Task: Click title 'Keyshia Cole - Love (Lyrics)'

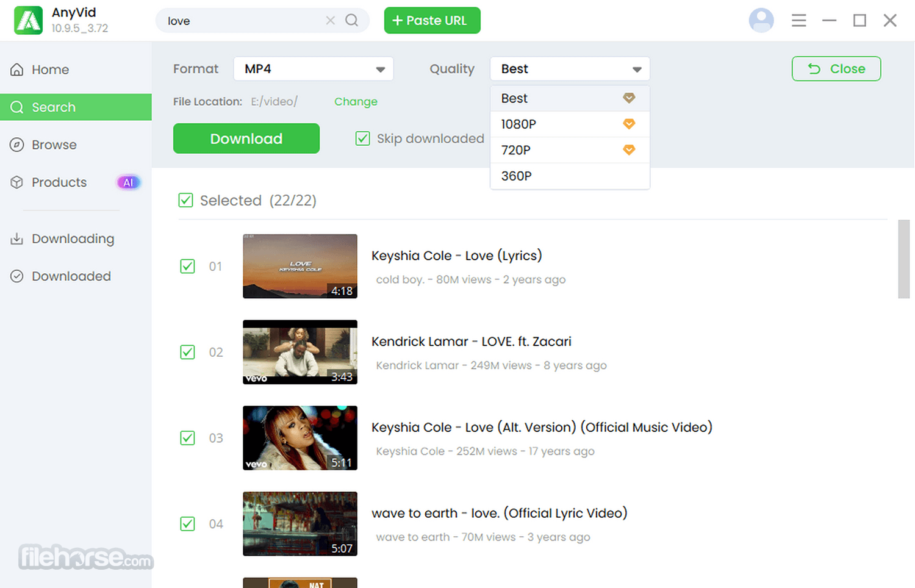Action: [457, 256]
